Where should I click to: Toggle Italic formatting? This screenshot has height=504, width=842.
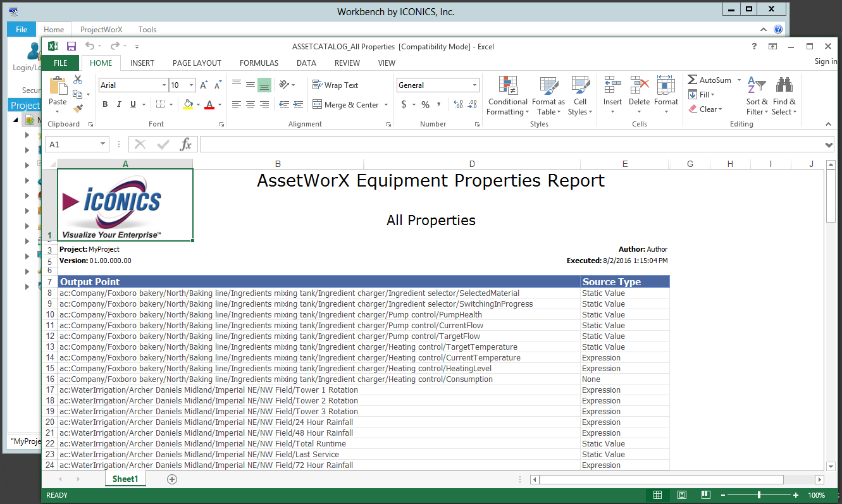(119, 104)
